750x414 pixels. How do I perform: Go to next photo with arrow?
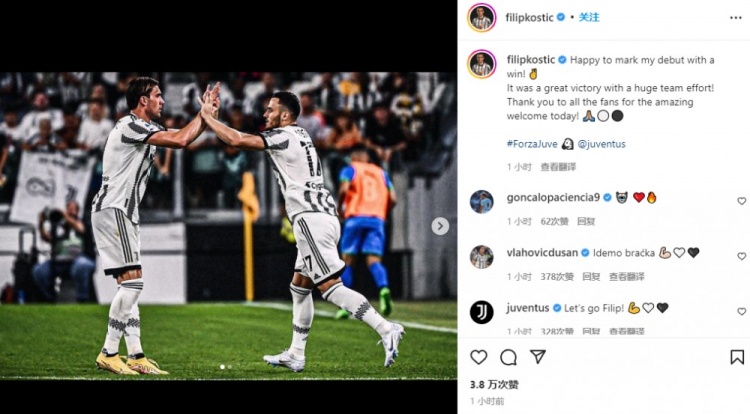tap(440, 226)
